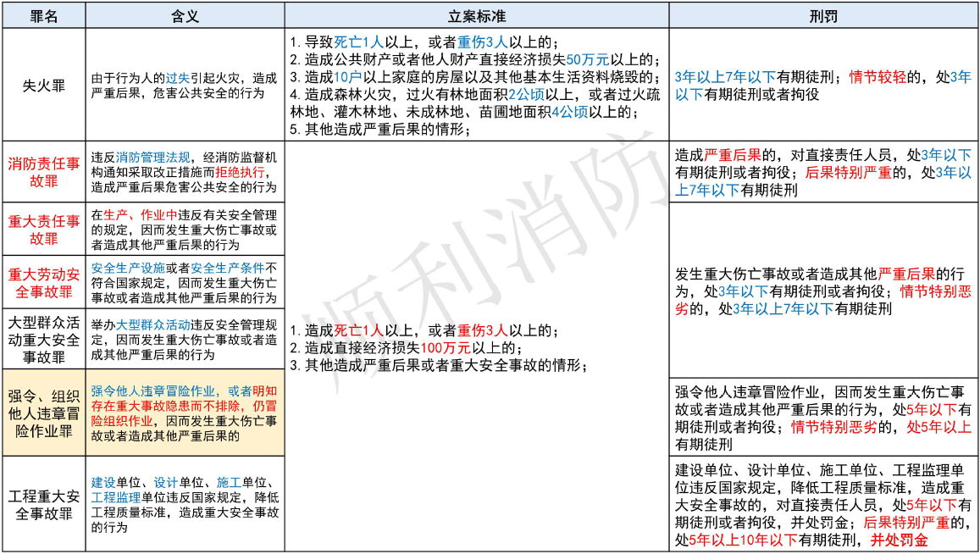Click the 失火罪 meaning cell about 过失引起火灾
The height and width of the screenshot is (554, 980).
[185, 85]
